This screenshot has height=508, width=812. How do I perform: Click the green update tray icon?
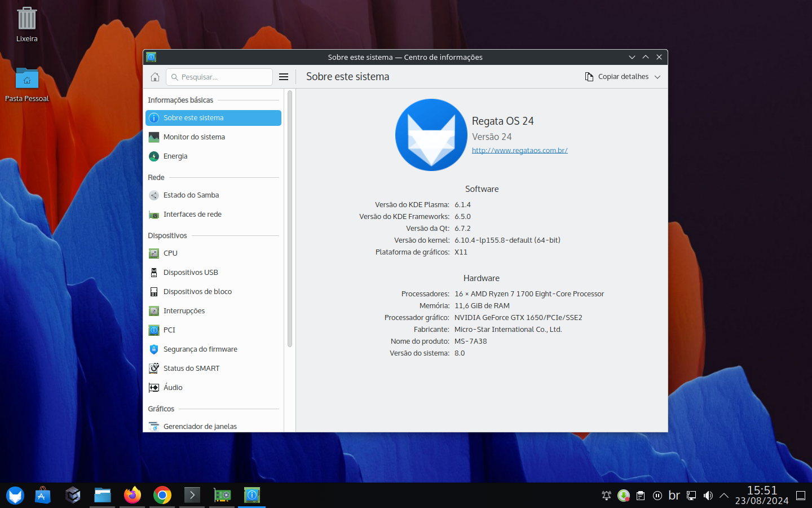click(x=623, y=496)
